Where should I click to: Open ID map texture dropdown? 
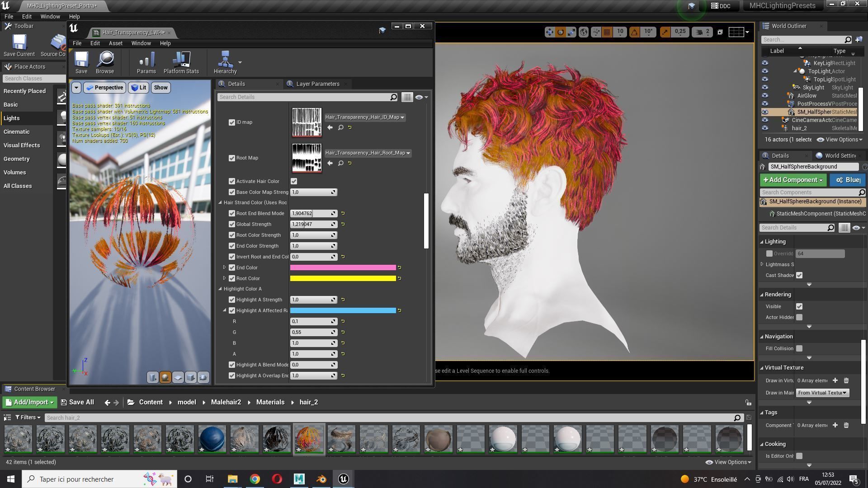pyautogui.click(x=364, y=117)
